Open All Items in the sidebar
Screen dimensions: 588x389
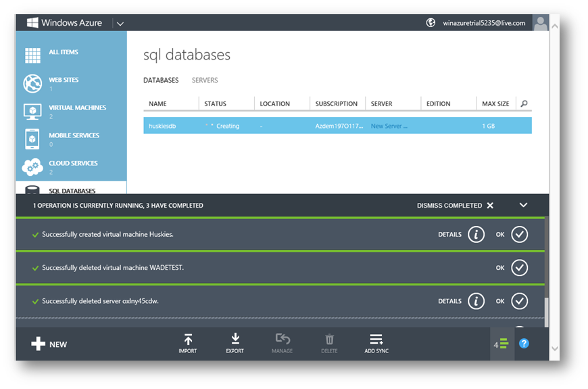coord(71,55)
